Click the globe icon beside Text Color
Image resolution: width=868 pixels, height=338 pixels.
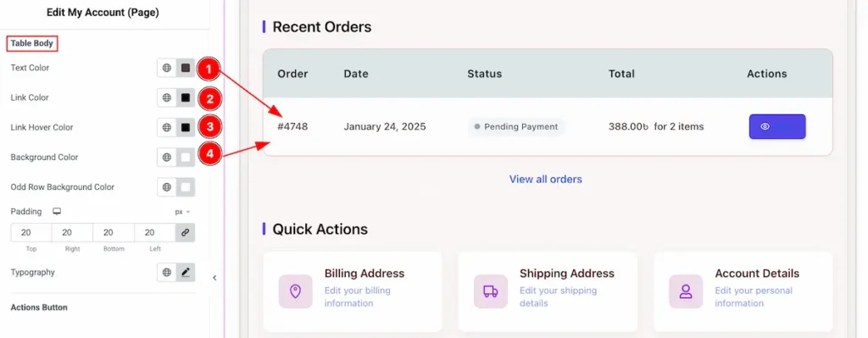coord(167,68)
